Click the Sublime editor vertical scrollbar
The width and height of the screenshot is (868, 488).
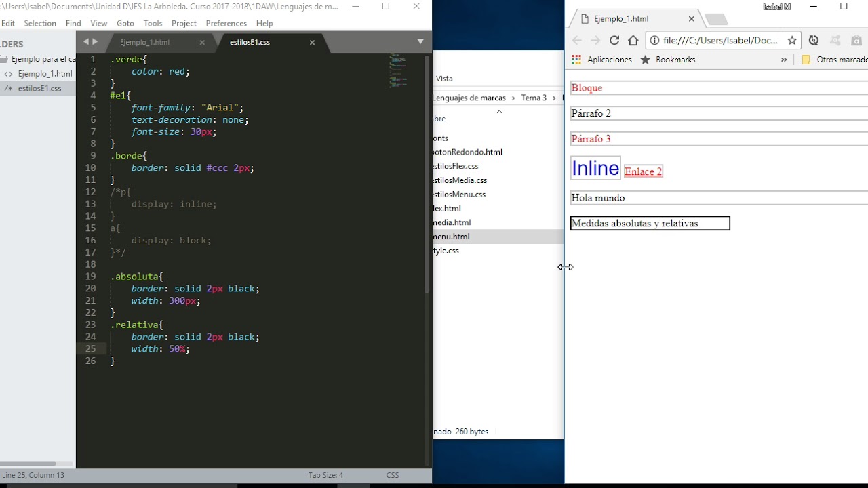coord(427,174)
